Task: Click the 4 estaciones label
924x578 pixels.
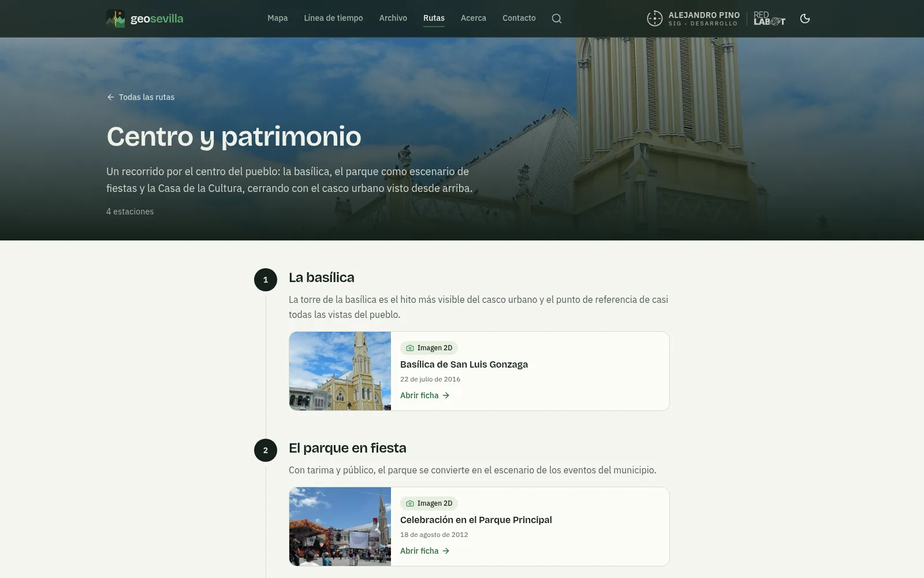Action: click(x=130, y=212)
